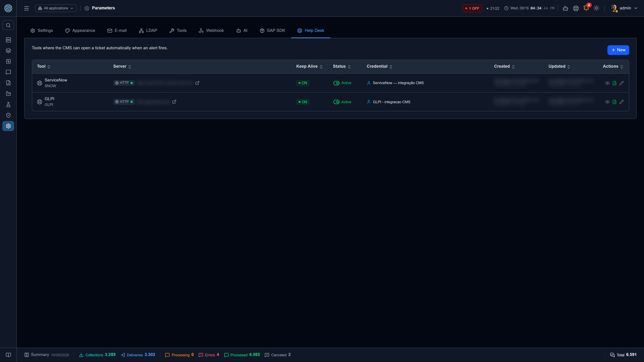644x362 pixels.
Task: Open the book icon at the bottom of the sidebar
Action: (x=8, y=355)
